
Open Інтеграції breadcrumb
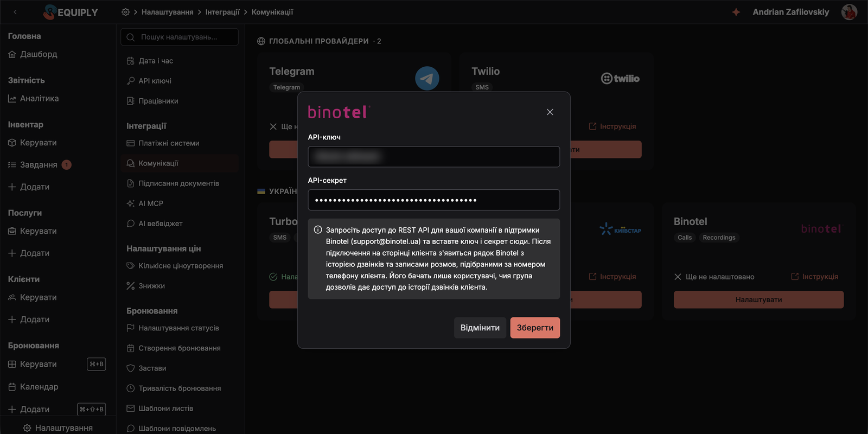(x=222, y=12)
